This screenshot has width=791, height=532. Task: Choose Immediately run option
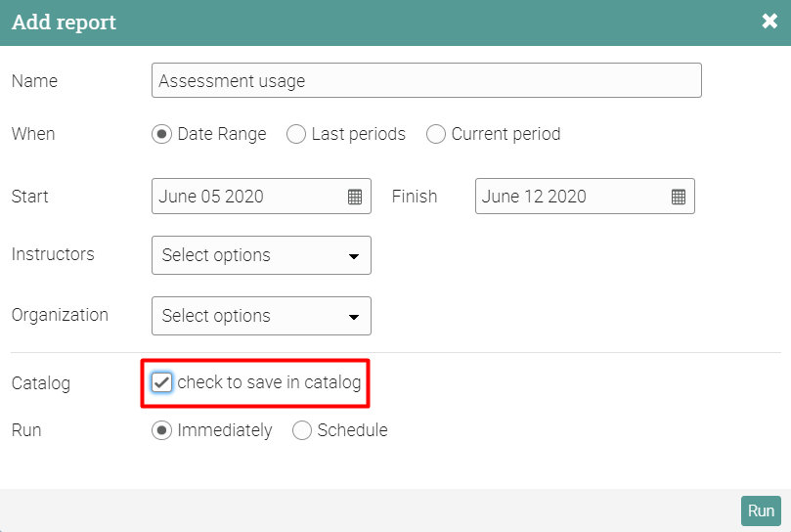[x=162, y=430]
